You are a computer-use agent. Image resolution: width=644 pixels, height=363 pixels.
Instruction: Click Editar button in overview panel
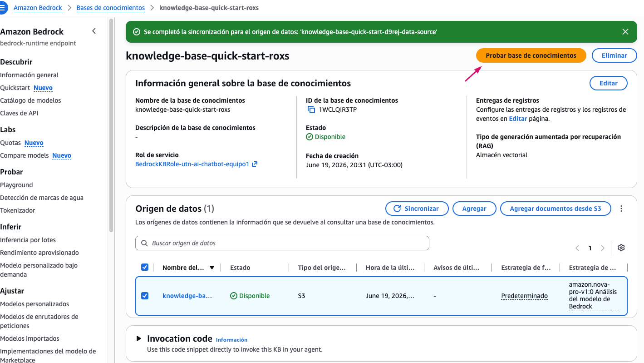(x=609, y=83)
